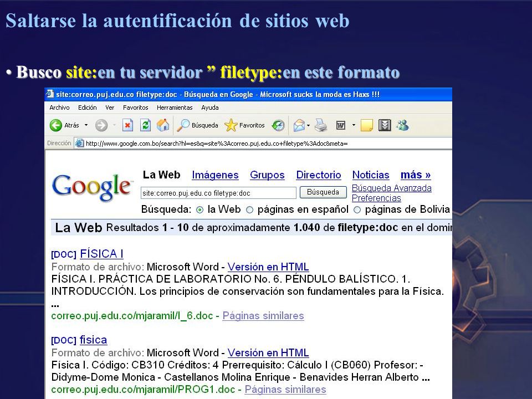532x399 pixels.
Task: Switch to the Noticias tab
Action: [371, 175]
